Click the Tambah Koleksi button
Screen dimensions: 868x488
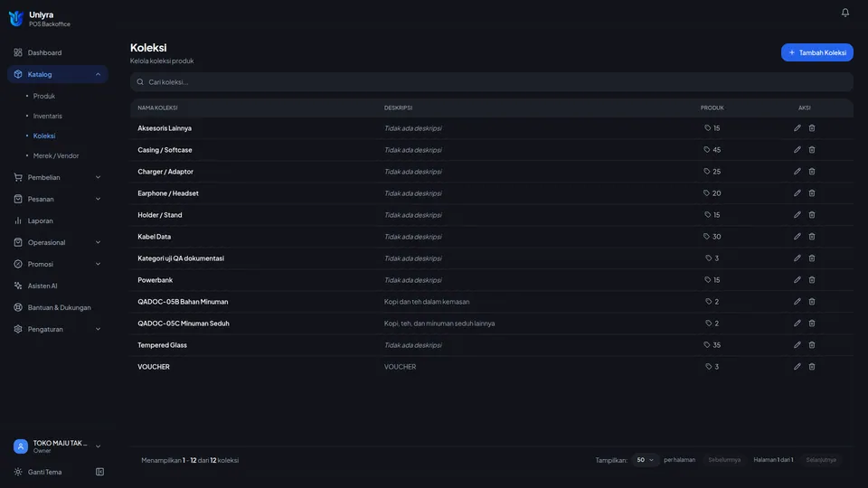[x=816, y=52]
